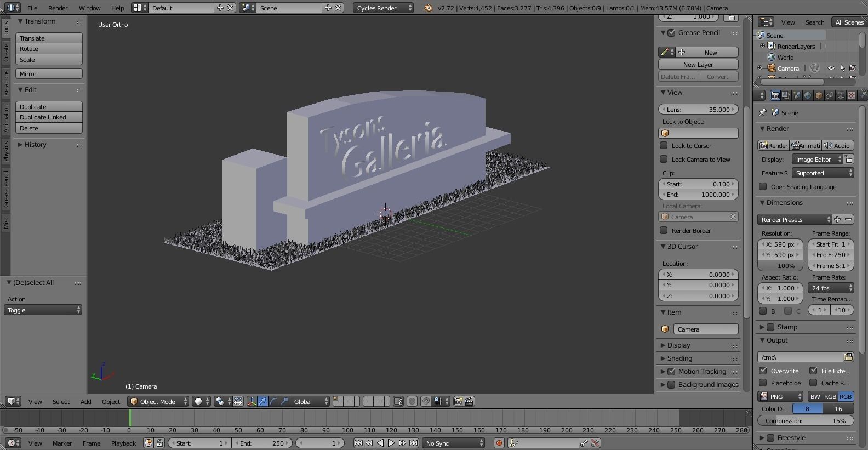The width and height of the screenshot is (868, 450).
Task: Open the File menu
Action: click(32, 8)
